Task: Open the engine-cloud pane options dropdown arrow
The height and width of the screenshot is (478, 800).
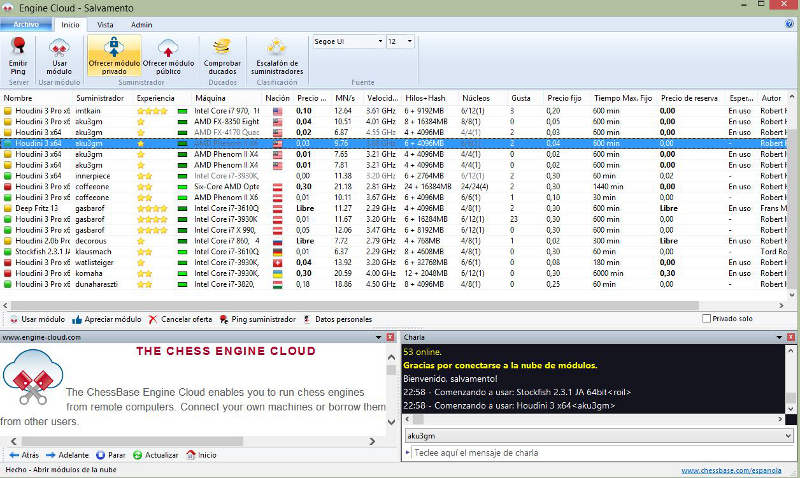Action: (x=379, y=337)
